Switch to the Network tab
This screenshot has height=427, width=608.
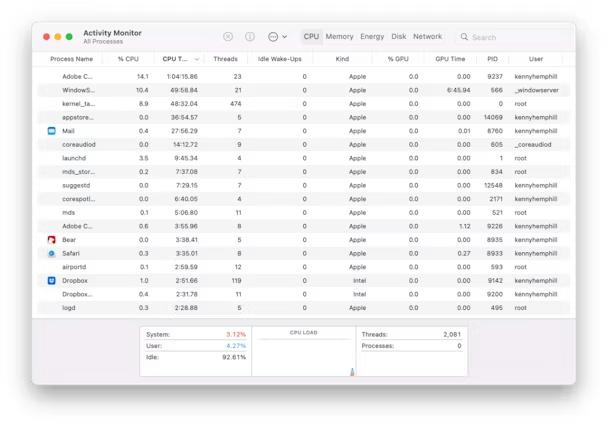click(x=427, y=36)
